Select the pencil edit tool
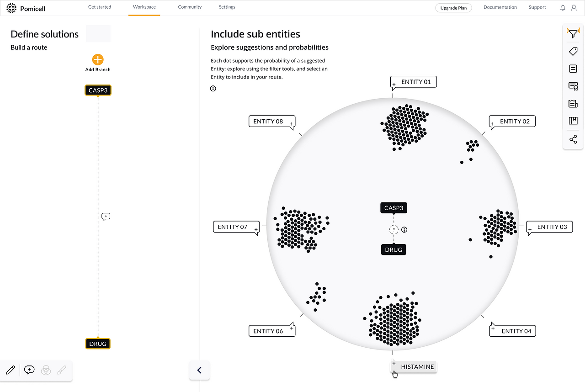The image size is (585, 392). pyautogui.click(x=11, y=370)
